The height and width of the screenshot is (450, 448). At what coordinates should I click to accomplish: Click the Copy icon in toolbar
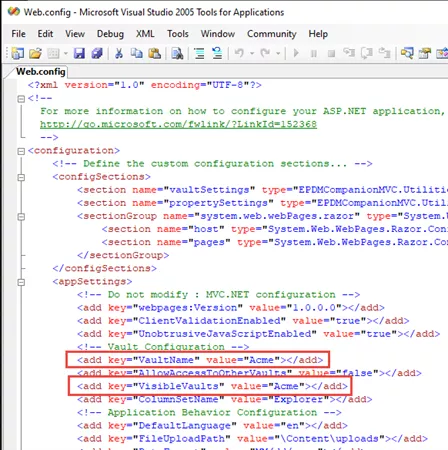point(137,53)
